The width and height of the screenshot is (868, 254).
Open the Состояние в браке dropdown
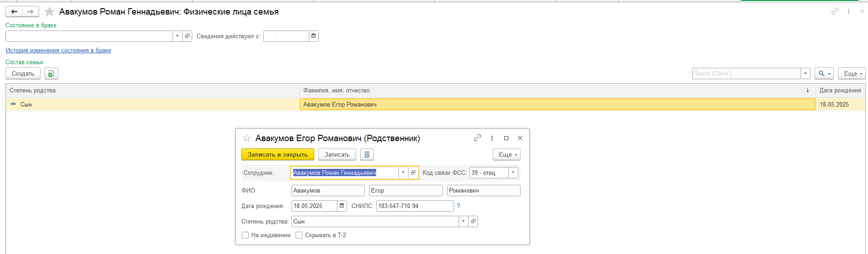click(177, 36)
